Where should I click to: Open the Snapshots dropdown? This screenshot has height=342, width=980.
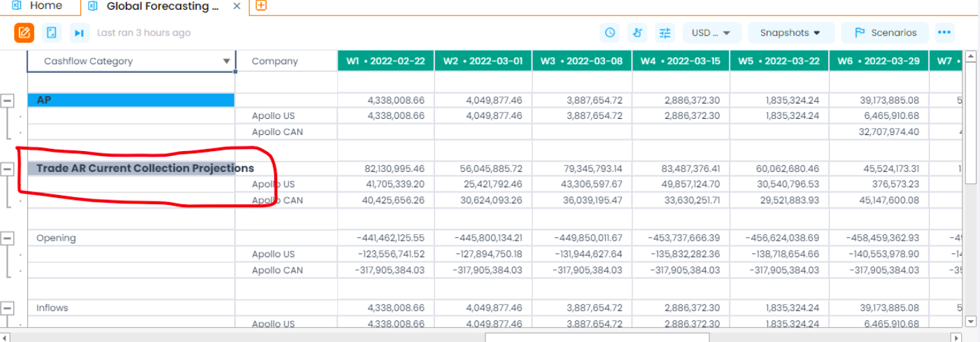tap(790, 33)
